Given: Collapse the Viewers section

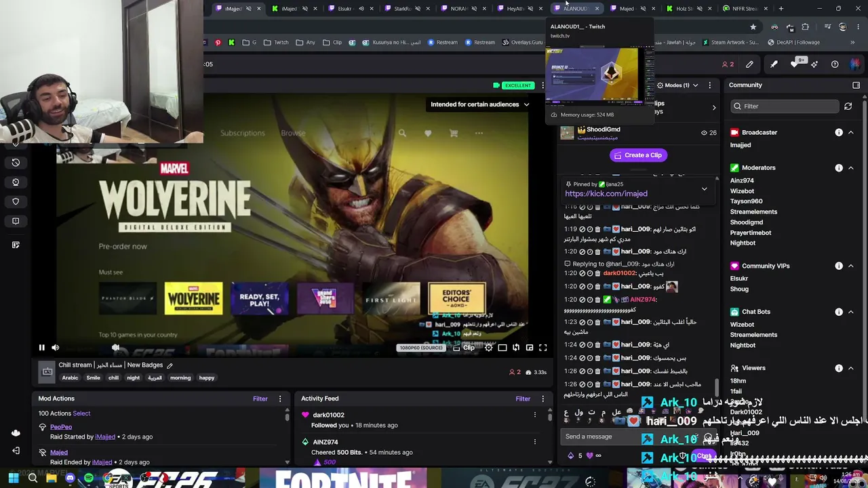Looking at the screenshot, I should pos(850,368).
